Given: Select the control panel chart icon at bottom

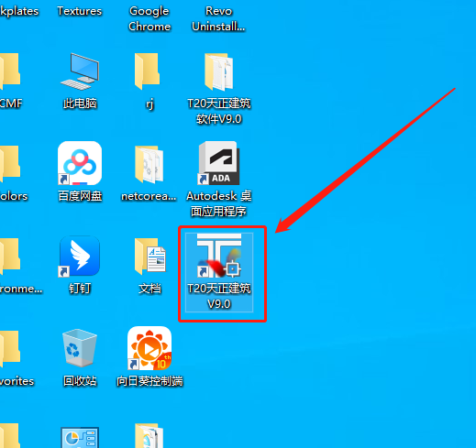Looking at the screenshot, I should (x=80, y=437).
